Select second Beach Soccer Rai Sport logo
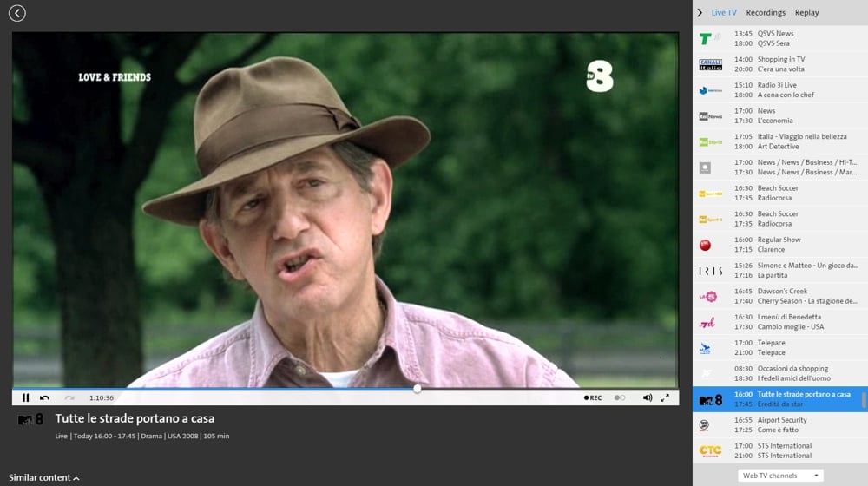868x486 pixels. 710,220
